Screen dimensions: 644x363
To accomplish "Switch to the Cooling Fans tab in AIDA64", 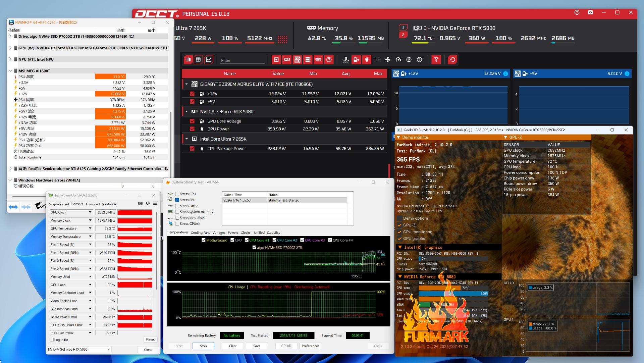I will pos(200,232).
